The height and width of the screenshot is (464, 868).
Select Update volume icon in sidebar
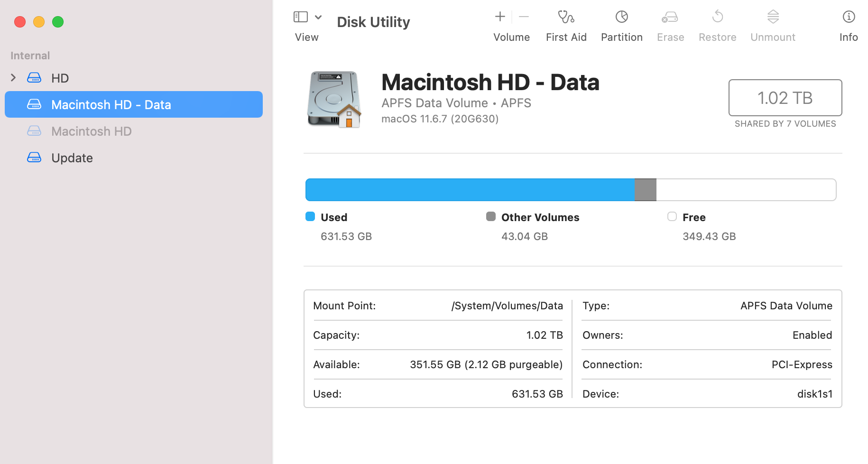coord(34,157)
